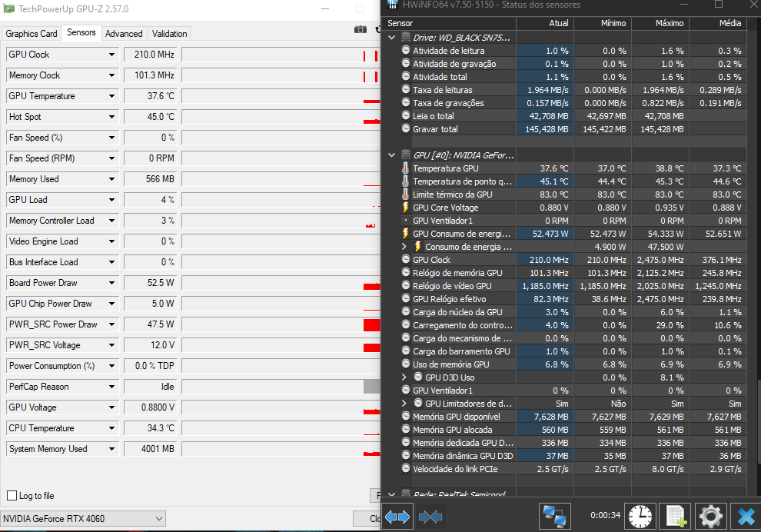Click the HWiNFO64 title bar app icon
The image size is (761, 532).
pos(393,5)
